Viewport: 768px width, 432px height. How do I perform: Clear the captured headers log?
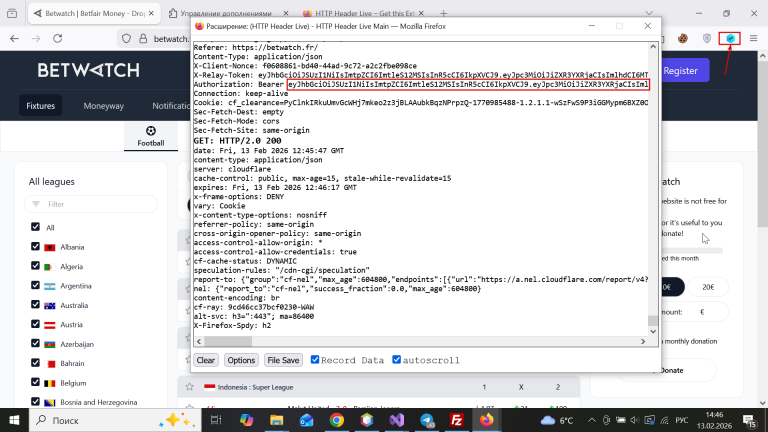pos(206,360)
